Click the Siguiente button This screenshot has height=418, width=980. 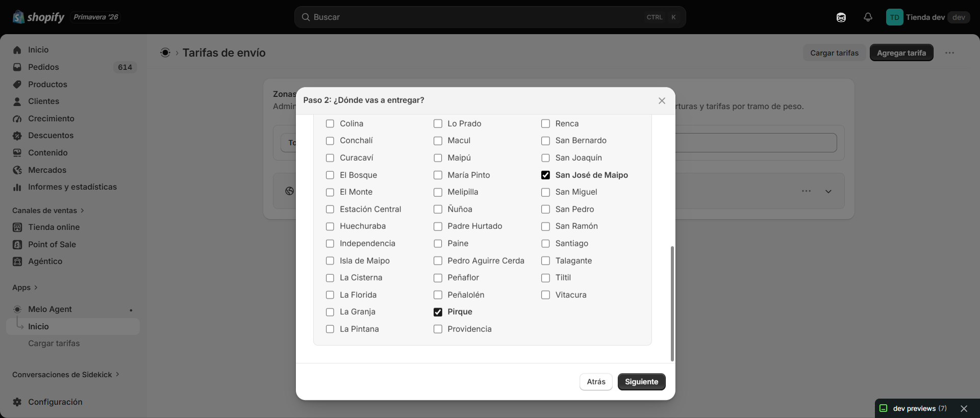point(641,382)
